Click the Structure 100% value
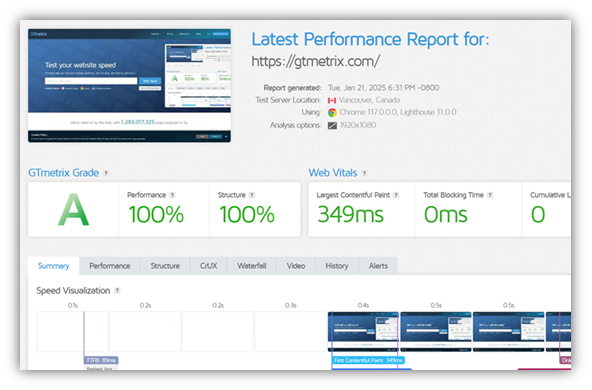The image size is (592, 390). (247, 214)
